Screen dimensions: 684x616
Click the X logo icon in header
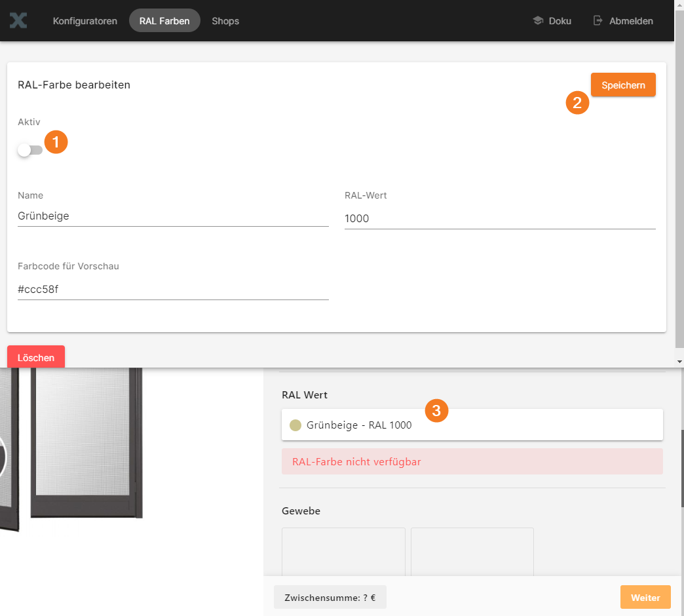click(18, 20)
